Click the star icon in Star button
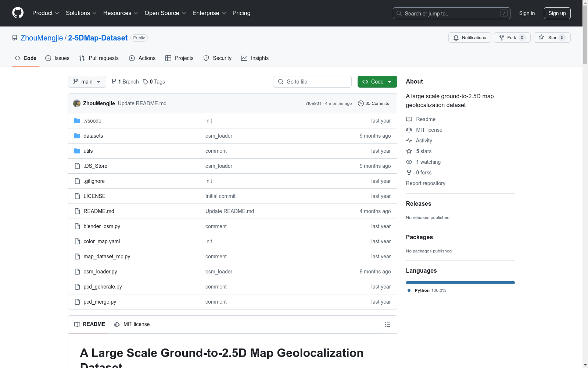The width and height of the screenshot is (588, 368). [x=541, y=38]
